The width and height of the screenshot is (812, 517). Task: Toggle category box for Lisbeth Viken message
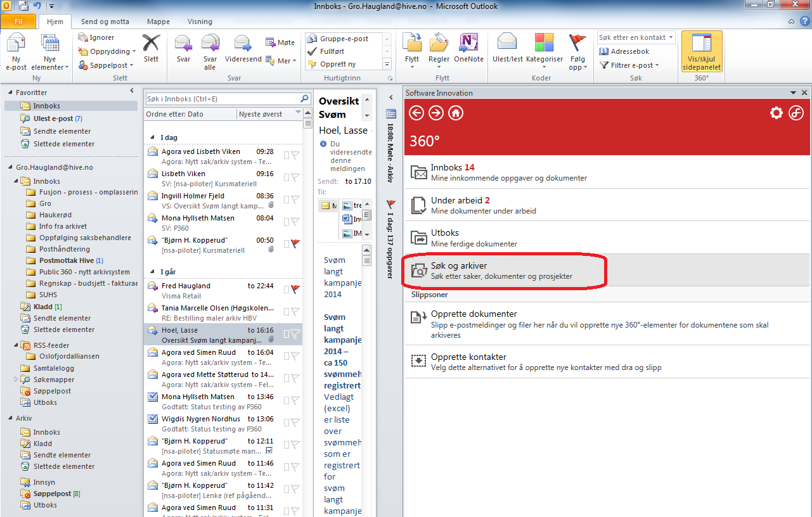[x=287, y=177]
